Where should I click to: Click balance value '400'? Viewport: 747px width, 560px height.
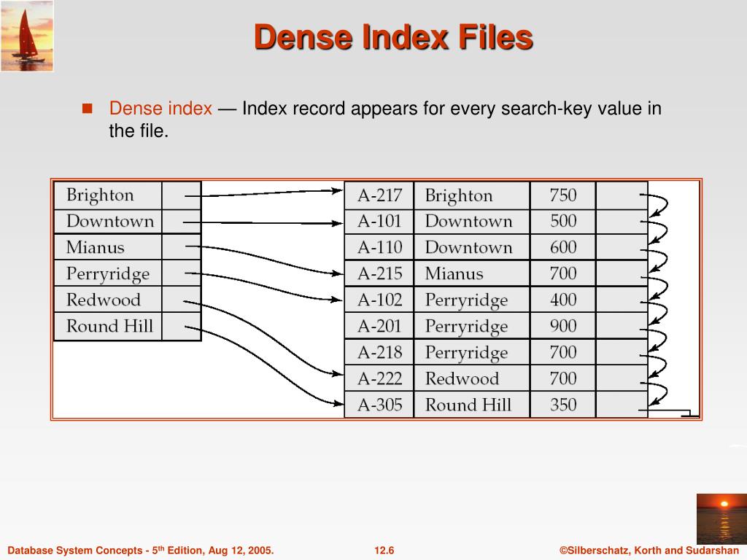point(563,300)
